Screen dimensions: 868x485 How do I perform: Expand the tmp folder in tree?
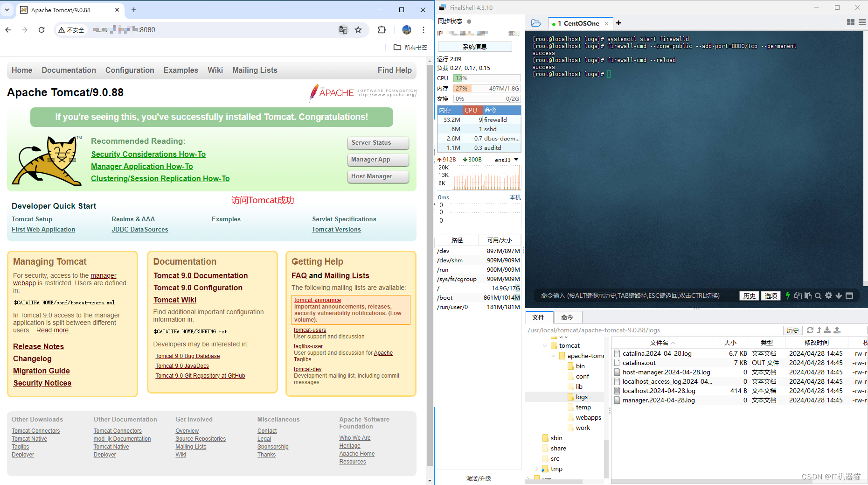coord(536,469)
